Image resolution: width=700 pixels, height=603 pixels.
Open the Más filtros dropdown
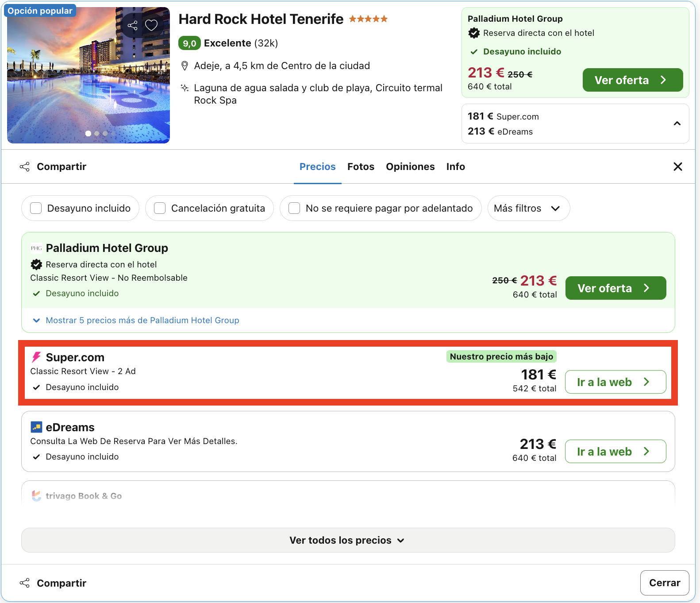529,208
